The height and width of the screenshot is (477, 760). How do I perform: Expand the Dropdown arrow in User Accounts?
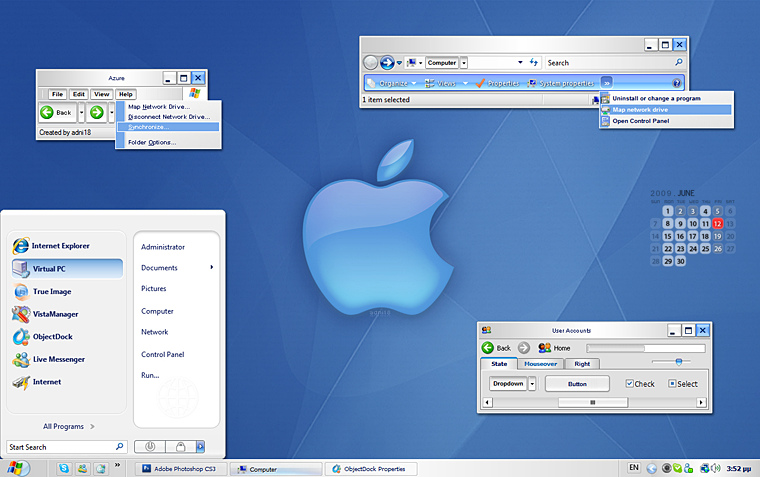[533, 384]
